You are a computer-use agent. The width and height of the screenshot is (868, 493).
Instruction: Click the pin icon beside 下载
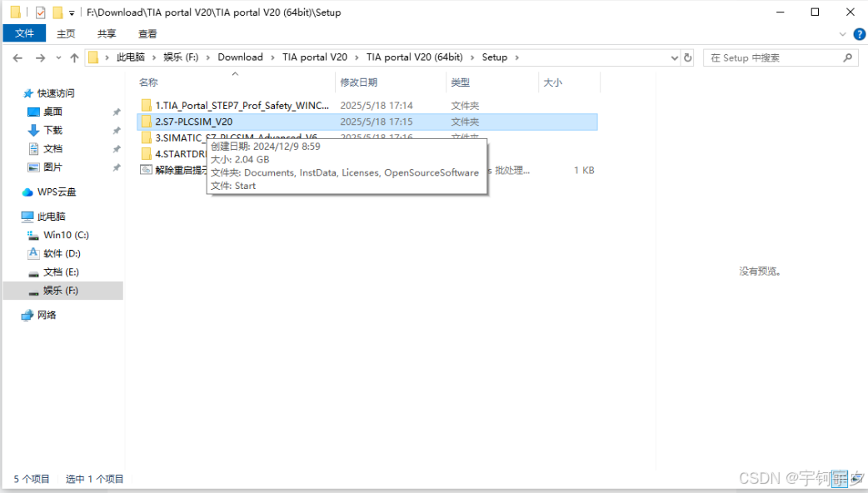117,131
